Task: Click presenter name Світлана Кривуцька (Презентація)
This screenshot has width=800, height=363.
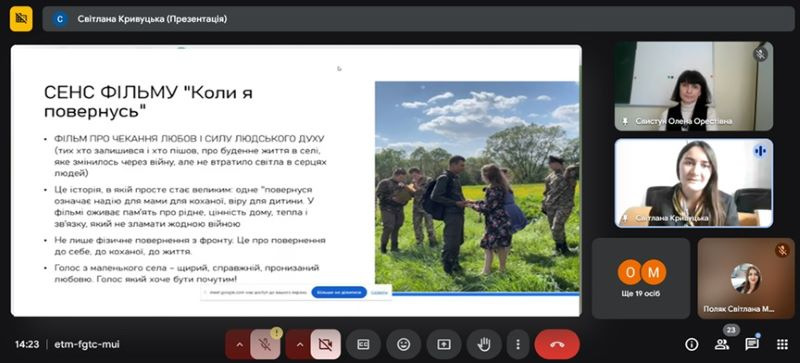Action: 152,19
